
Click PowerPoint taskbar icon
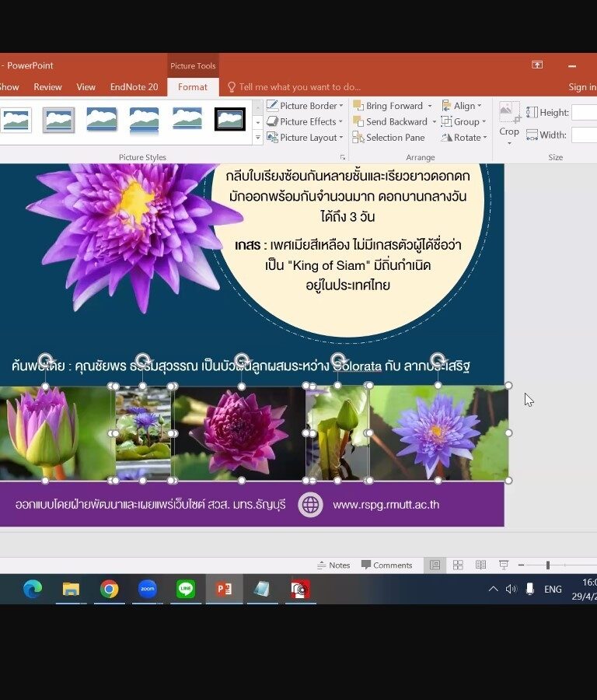tap(224, 590)
